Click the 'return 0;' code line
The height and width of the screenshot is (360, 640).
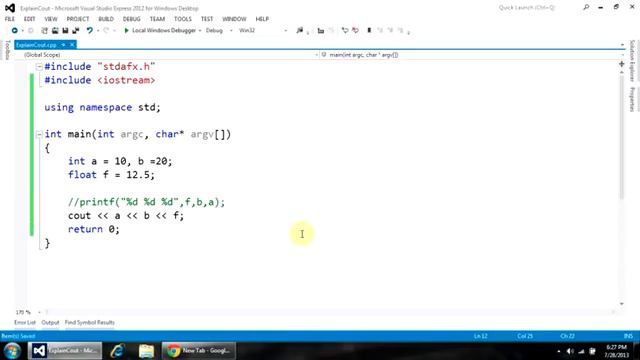tap(94, 229)
